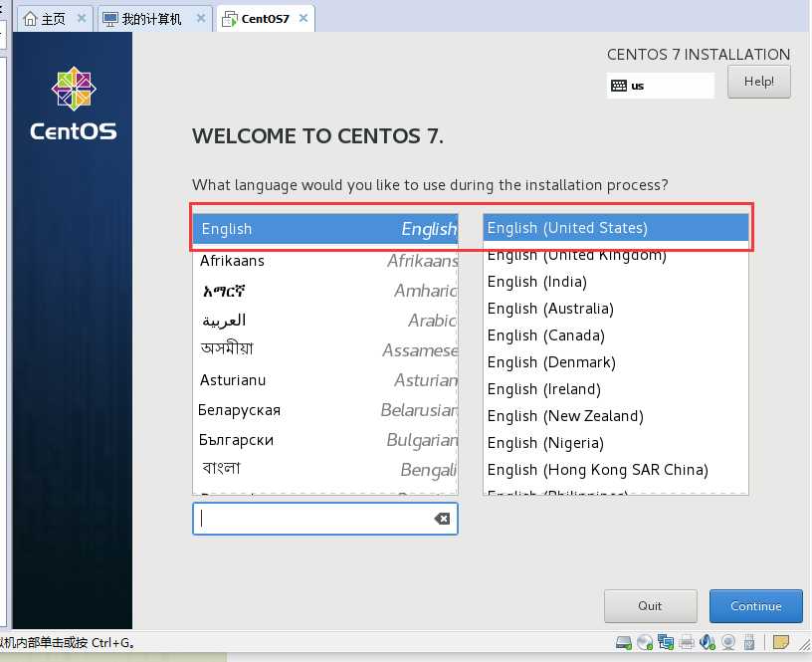Choose English (Denmark) locale

click(x=616, y=362)
